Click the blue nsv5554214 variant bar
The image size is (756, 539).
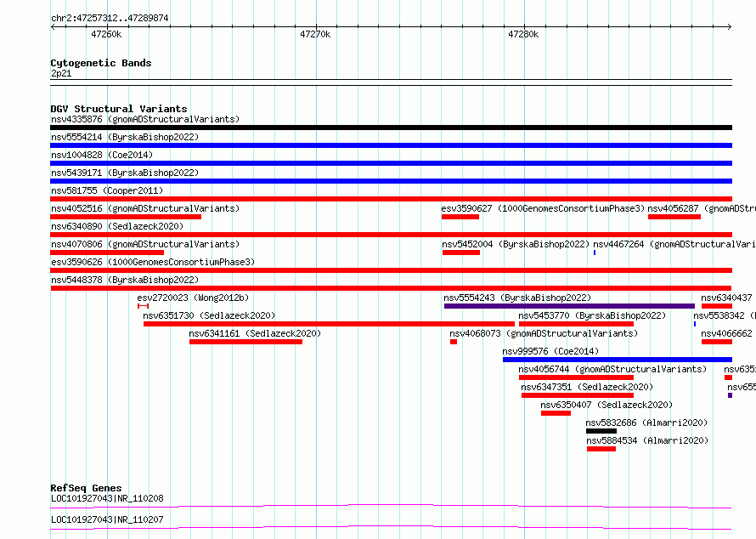pyautogui.click(x=391, y=145)
